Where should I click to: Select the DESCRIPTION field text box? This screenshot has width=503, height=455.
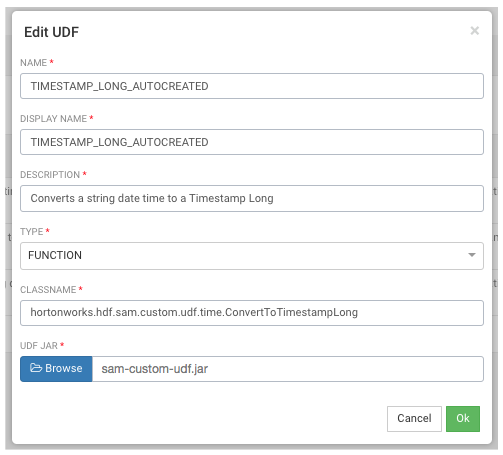point(252,198)
